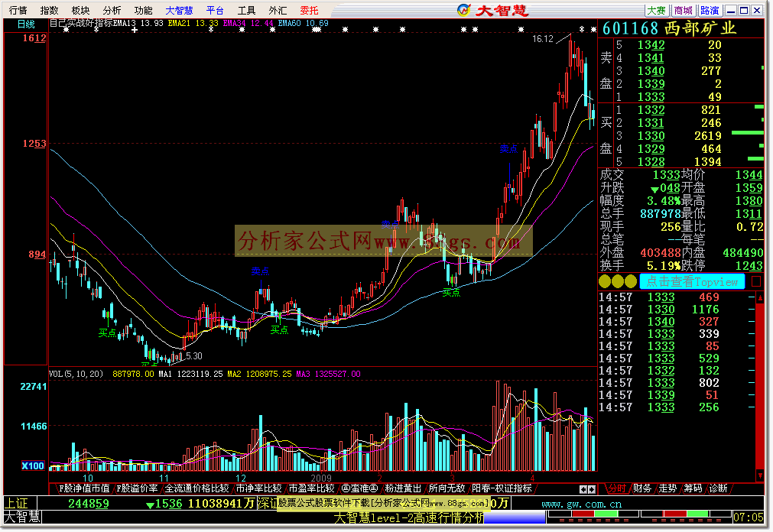Viewport: 773px width, 532px height.
Task: Open the 平台 menu
Action: [x=215, y=11]
